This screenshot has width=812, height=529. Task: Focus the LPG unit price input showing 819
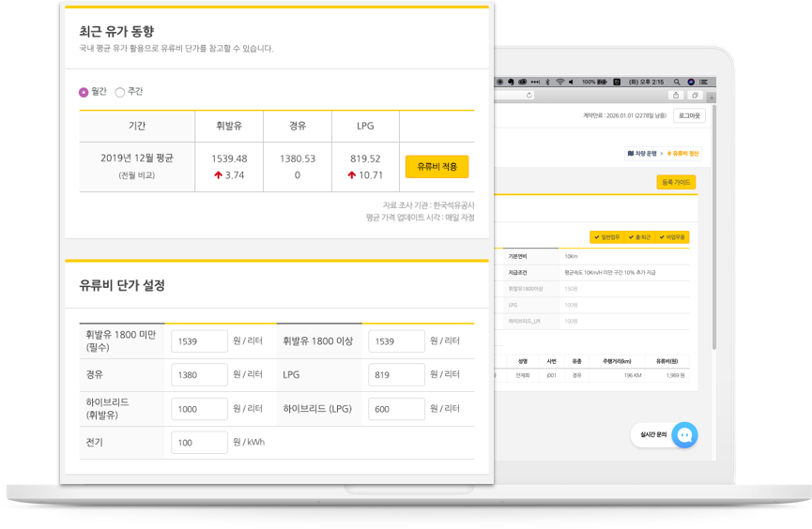pyautogui.click(x=396, y=375)
